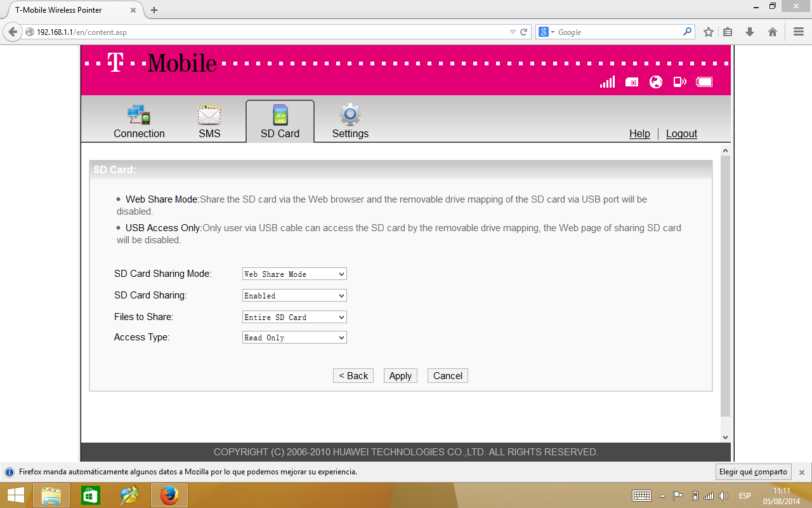The width and height of the screenshot is (812, 508).
Task: Open the Help link
Action: coord(639,133)
